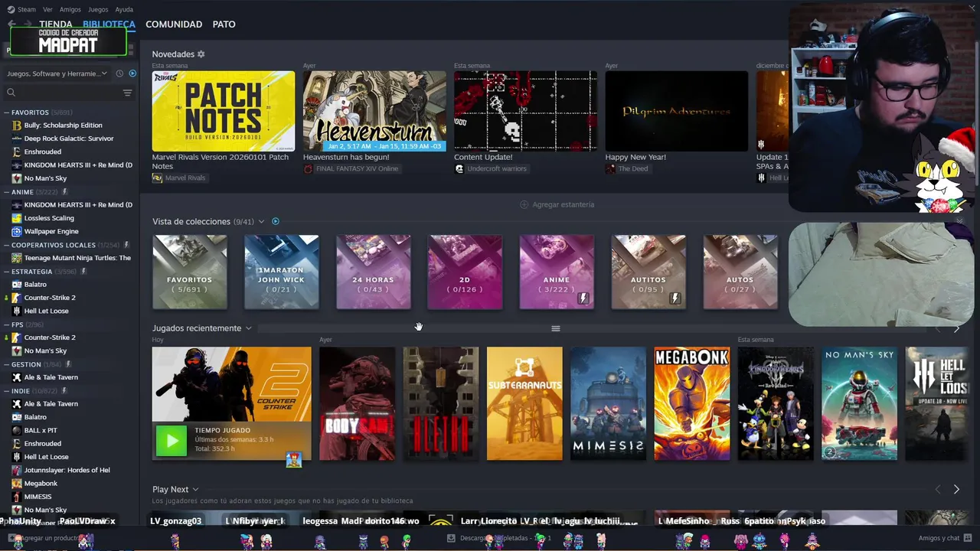The height and width of the screenshot is (551, 980).
Task: Open the advanced filter icon beside search
Action: tap(127, 93)
